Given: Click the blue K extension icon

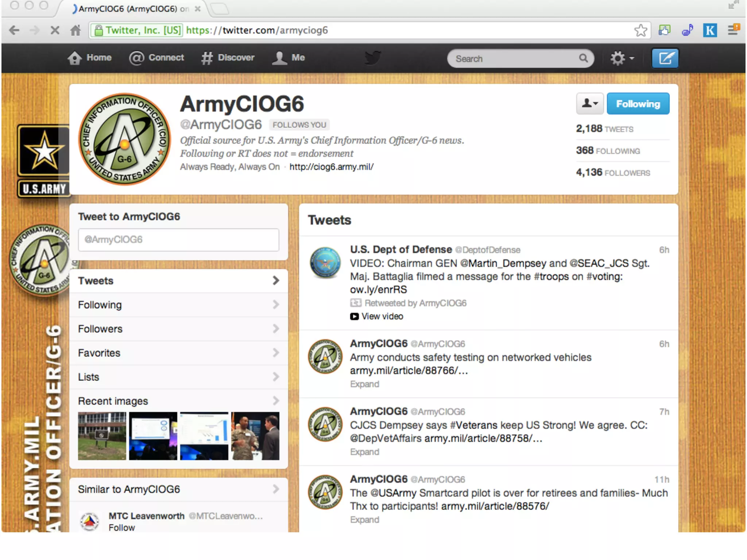Looking at the screenshot, I should click(x=710, y=30).
